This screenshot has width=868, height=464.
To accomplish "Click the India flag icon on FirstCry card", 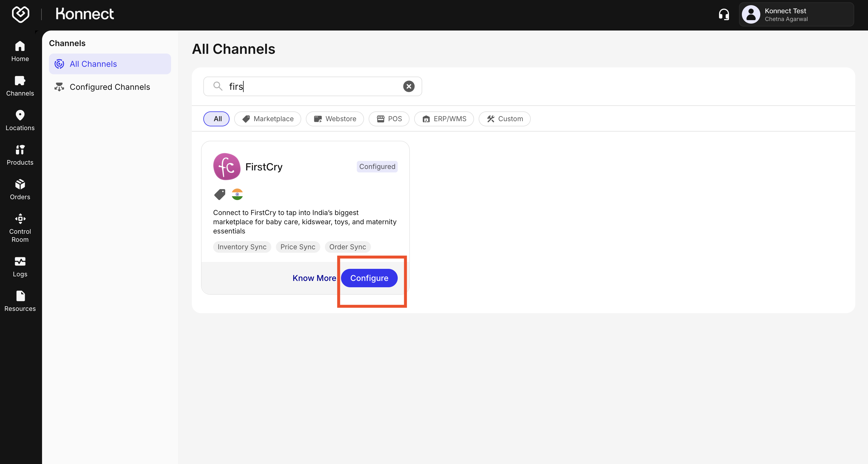I will [237, 194].
